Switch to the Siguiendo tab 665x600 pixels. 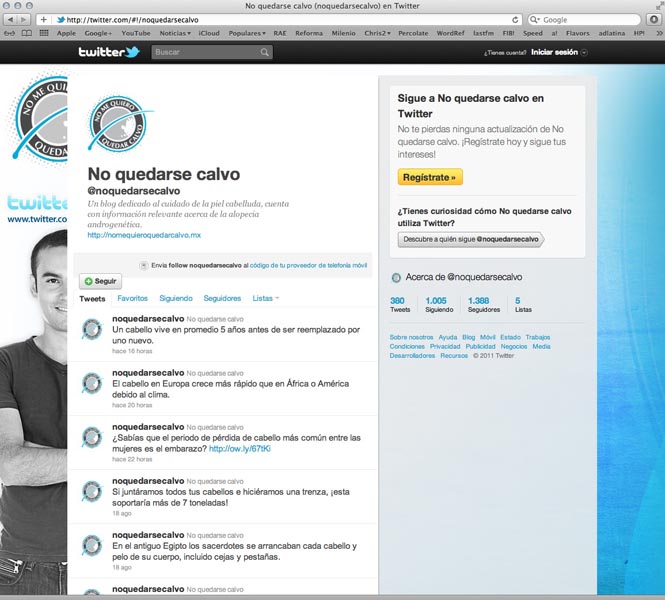176,298
